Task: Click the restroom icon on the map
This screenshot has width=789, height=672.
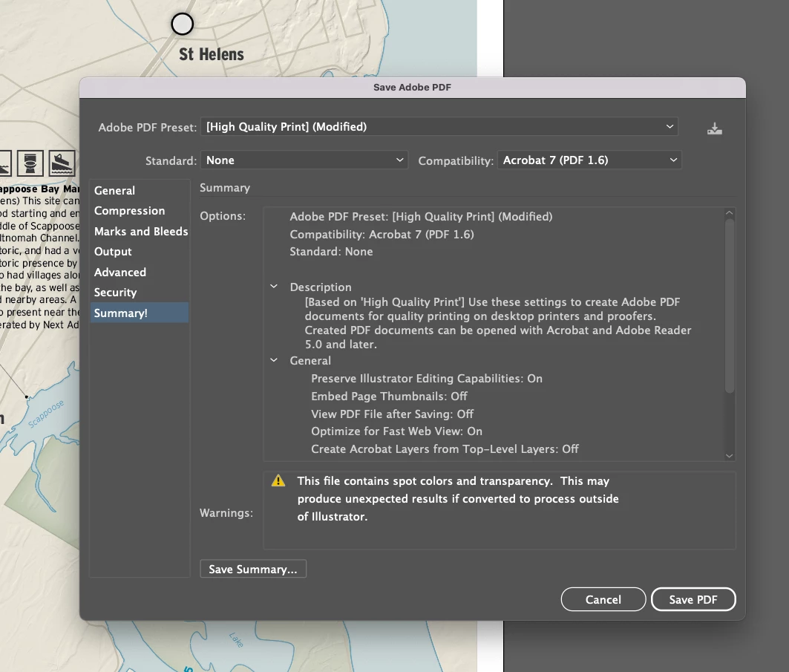Action: point(30,163)
